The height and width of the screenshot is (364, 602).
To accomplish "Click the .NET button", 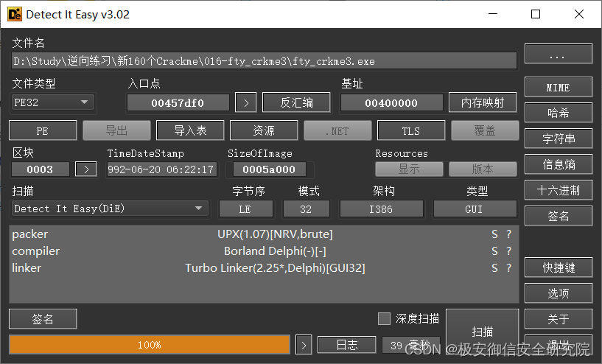I will (337, 130).
